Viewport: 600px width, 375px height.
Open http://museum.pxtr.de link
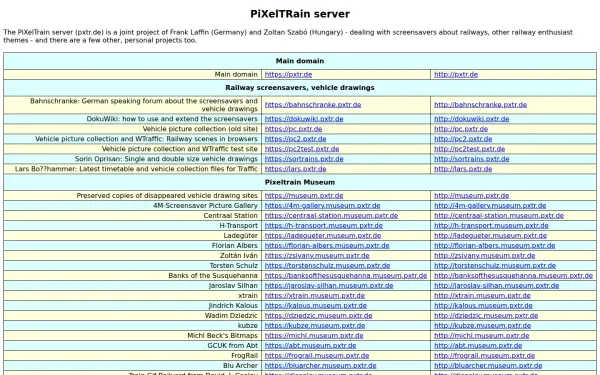[x=471, y=196]
